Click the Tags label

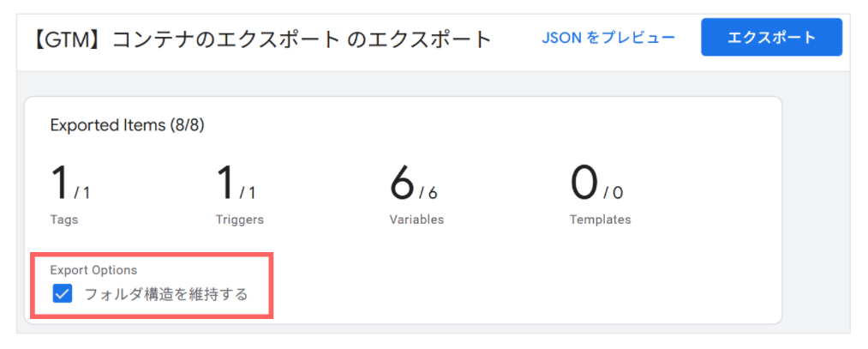pos(64,220)
